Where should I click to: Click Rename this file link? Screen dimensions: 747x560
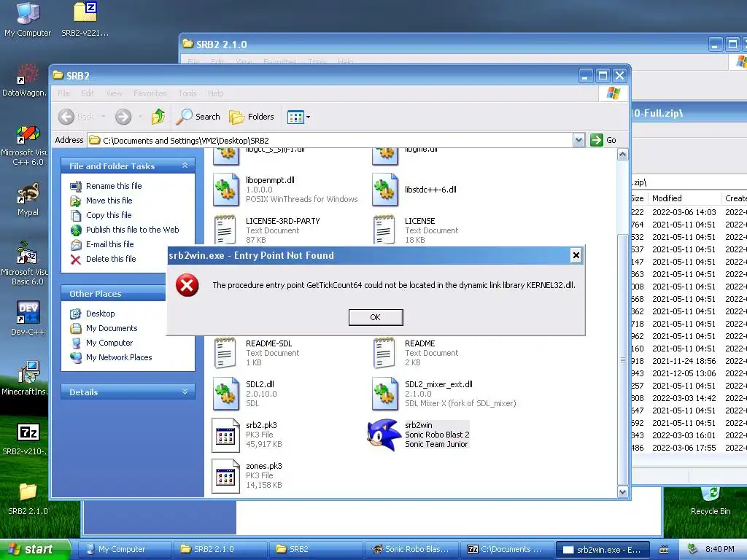[114, 186]
